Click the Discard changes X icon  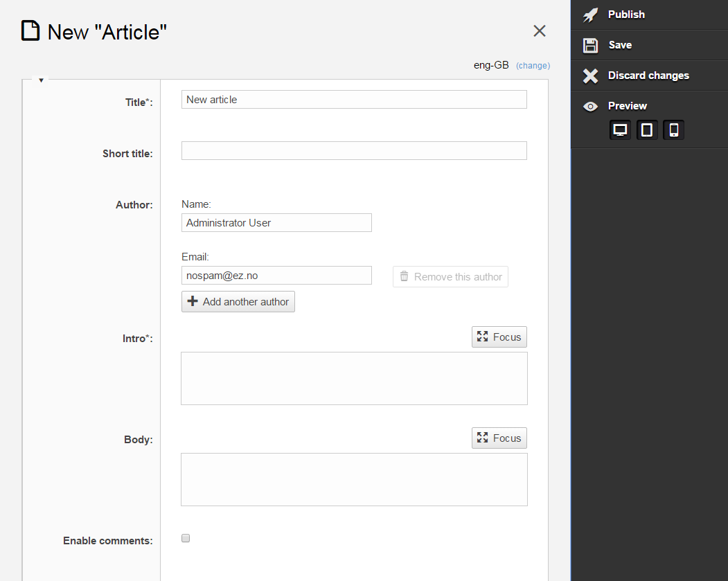click(591, 75)
